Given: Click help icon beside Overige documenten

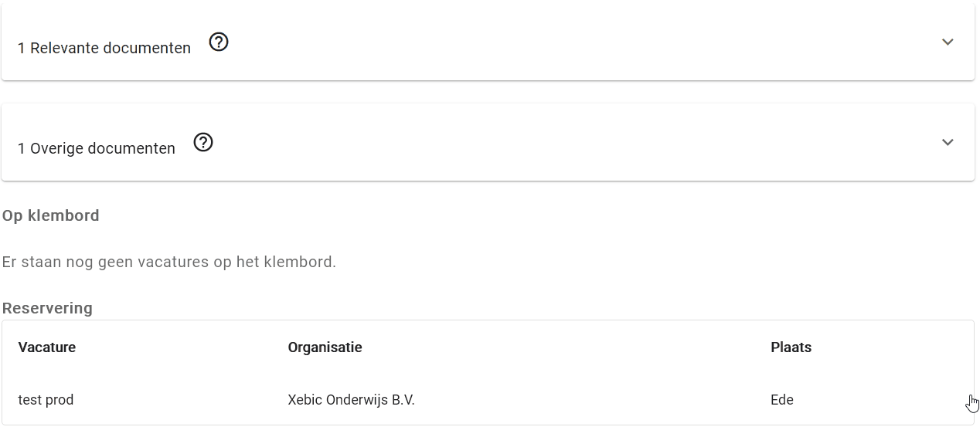Looking at the screenshot, I should tap(203, 143).
